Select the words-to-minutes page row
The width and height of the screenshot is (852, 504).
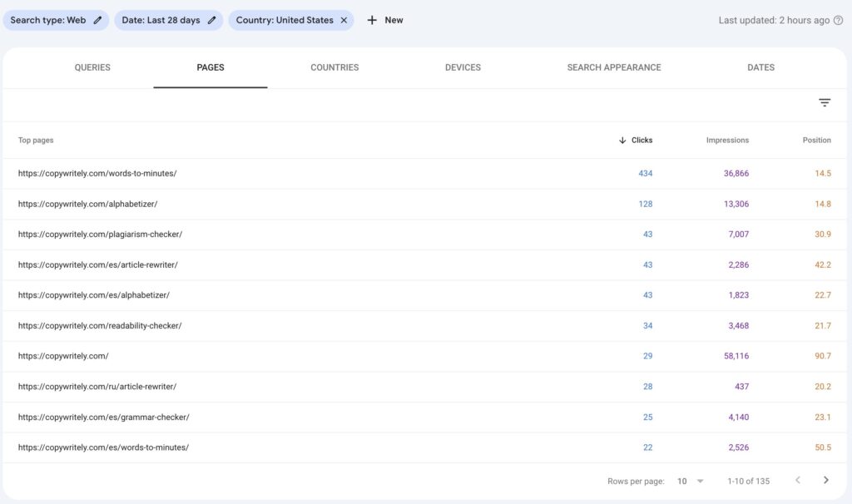click(97, 173)
